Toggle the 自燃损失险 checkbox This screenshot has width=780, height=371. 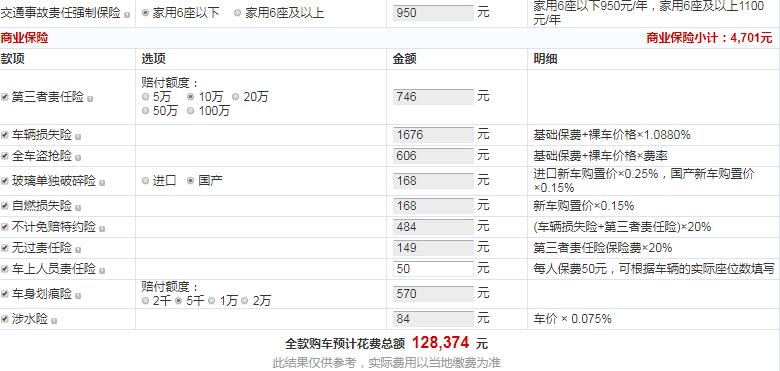click(4, 206)
